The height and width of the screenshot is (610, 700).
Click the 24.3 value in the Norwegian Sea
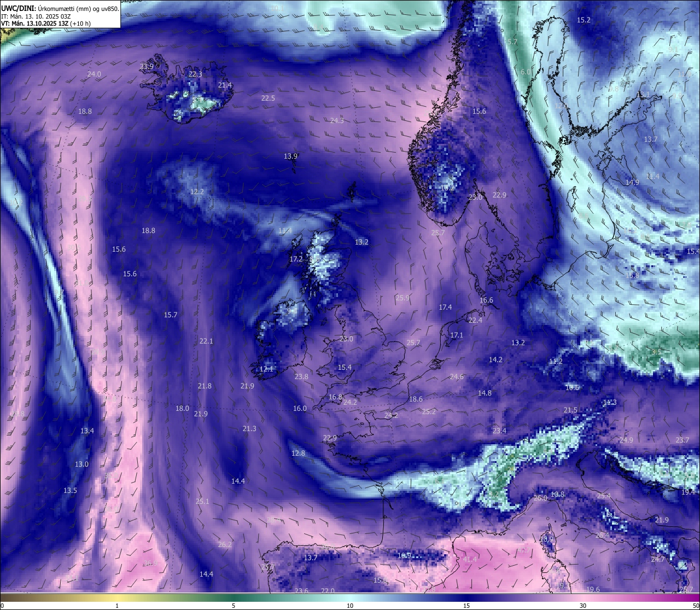pyautogui.click(x=337, y=120)
